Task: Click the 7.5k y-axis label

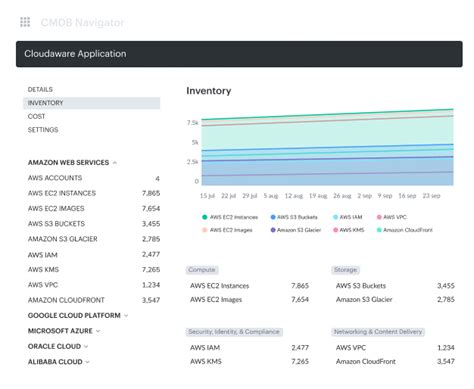Action: 192,123
